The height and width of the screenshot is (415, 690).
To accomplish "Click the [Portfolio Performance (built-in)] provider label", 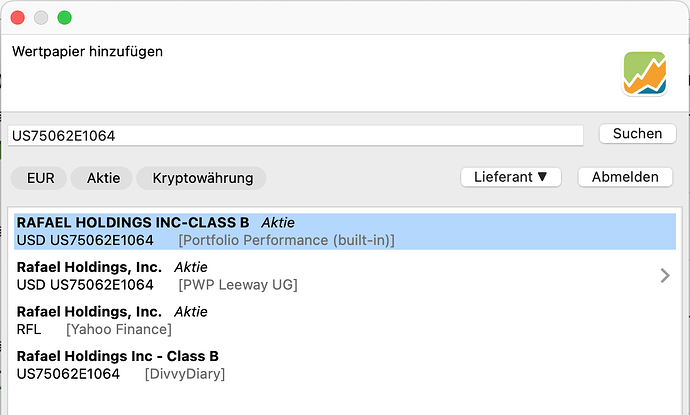I will pyautogui.click(x=286, y=240).
